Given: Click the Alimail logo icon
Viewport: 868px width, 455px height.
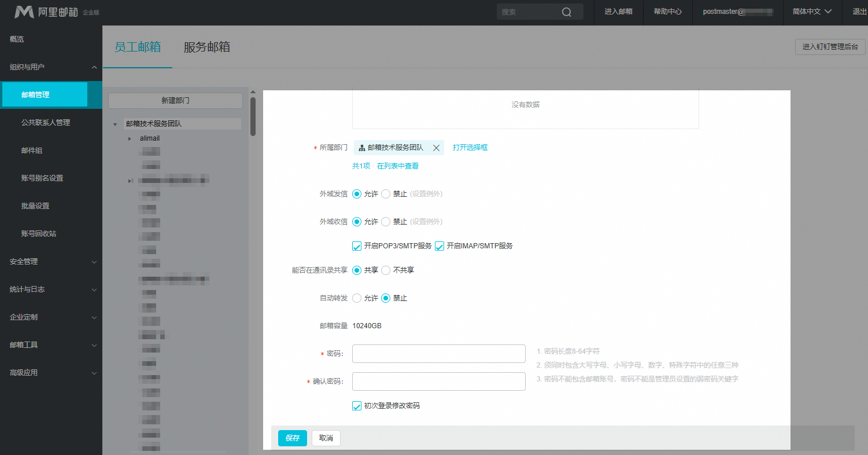Looking at the screenshot, I should point(24,12).
